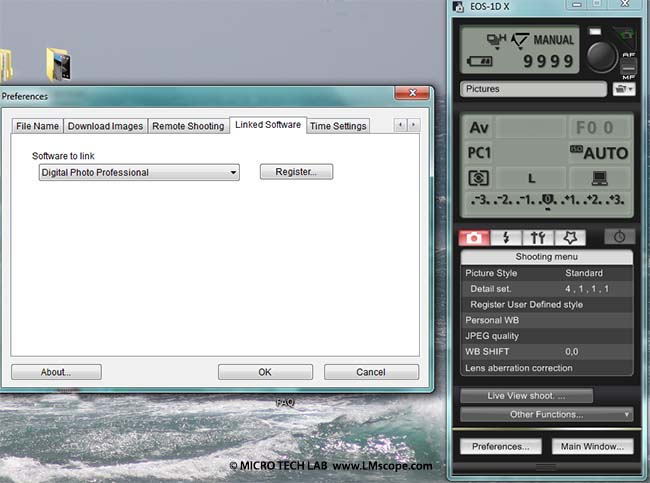Switch to the Remote Shooting tab
This screenshot has height=483, width=650.
(x=188, y=126)
